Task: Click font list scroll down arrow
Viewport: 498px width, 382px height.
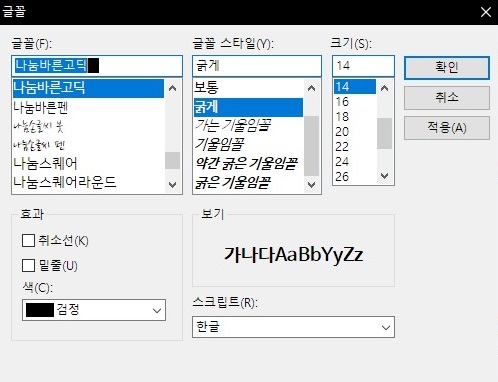Action: [172, 184]
